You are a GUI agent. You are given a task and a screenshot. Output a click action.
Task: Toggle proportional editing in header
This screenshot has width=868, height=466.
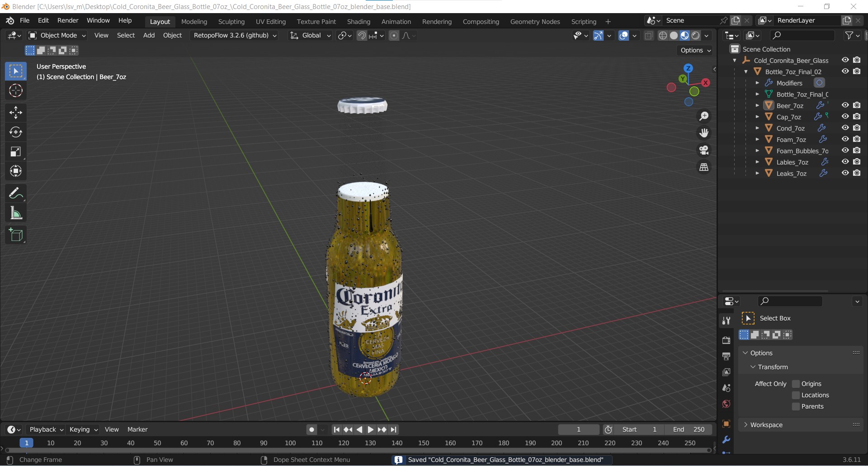click(x=394, y=36)
